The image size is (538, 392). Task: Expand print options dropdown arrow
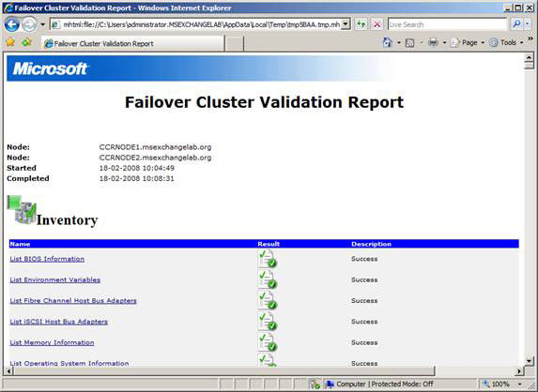tap(444, 42)
